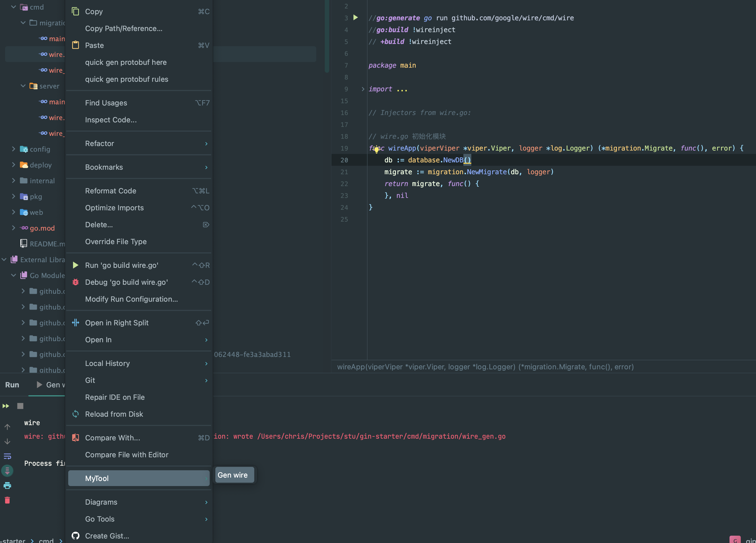Image resolution: width=756 pixels, height=543 pixels.
Task: Expand the folded import block on line 9
Action: pos(363,89)
